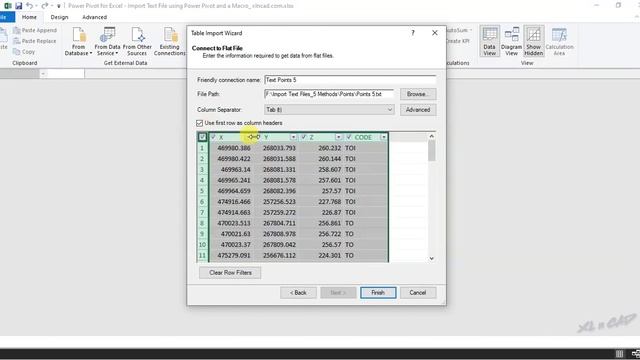Viewport: 640px width, 360px height.
Task: Click cell value 258.607
Action: (x=329, y=169)
